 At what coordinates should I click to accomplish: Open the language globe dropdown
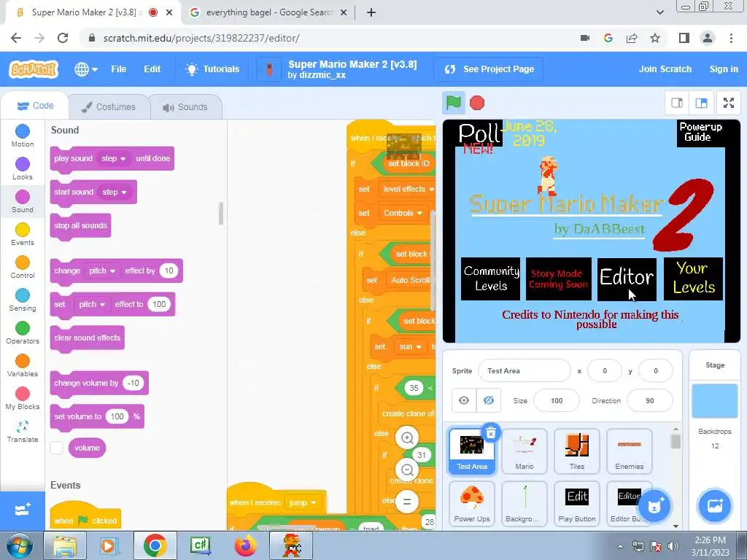(86, 69)
